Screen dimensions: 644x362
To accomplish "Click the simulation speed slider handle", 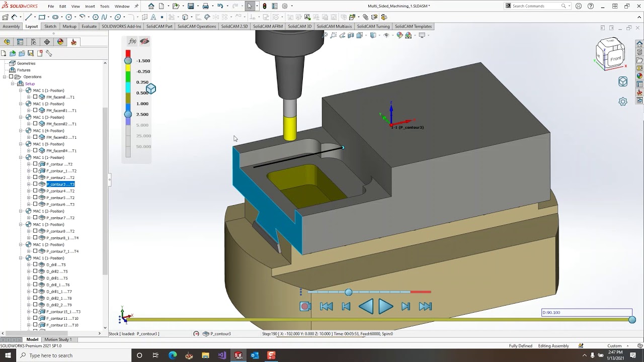I will (x=349, y=292).
